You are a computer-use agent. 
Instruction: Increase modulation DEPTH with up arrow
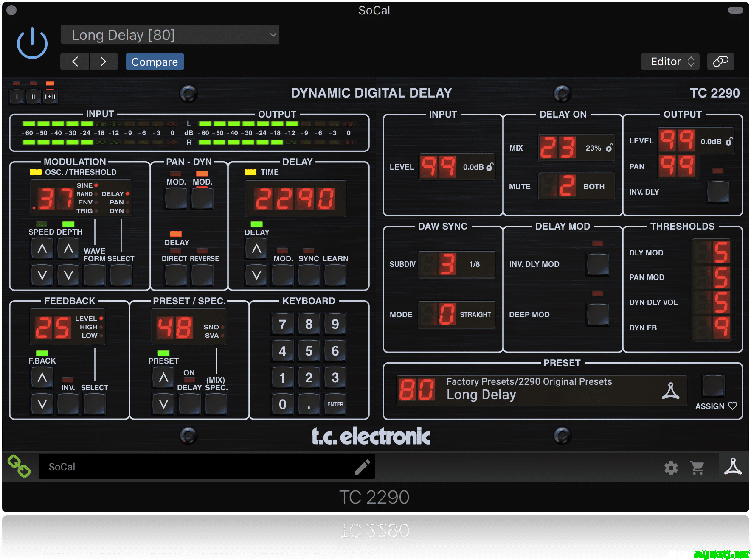click(68, 249)
